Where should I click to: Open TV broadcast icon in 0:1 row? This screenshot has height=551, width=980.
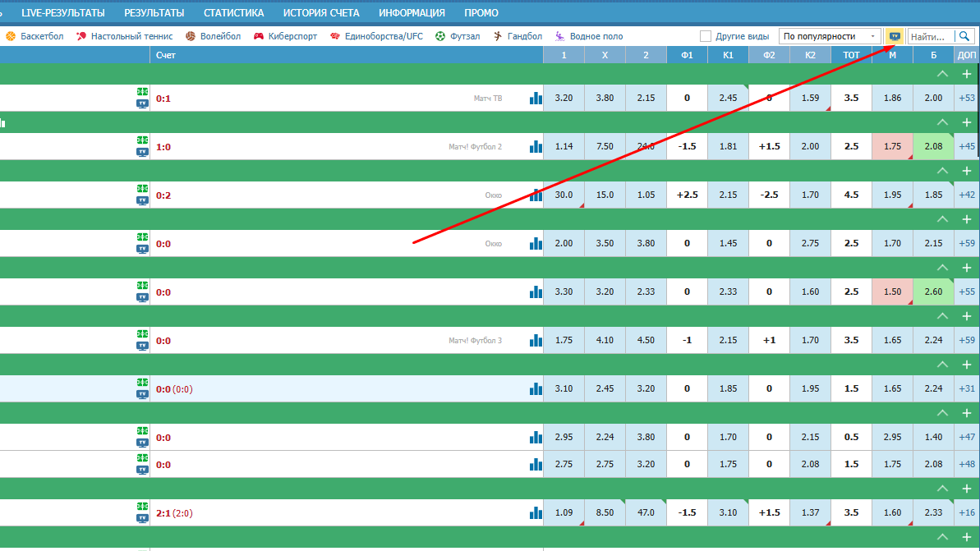pos(142,103)
